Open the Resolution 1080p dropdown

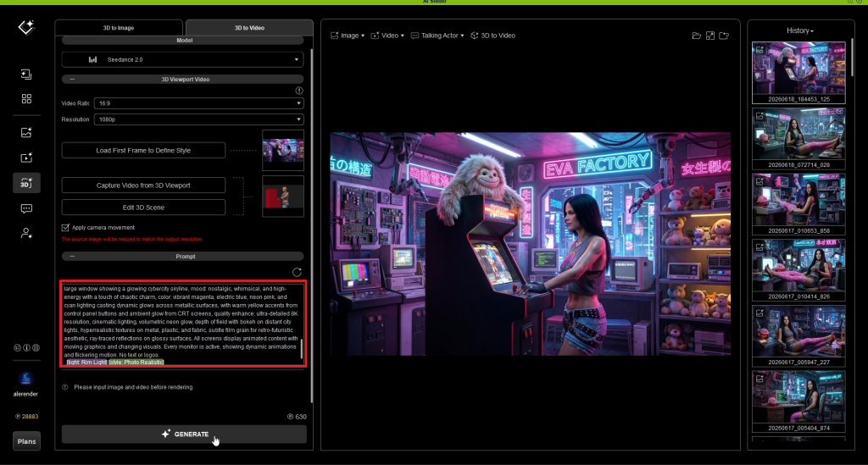coord(198,119)
